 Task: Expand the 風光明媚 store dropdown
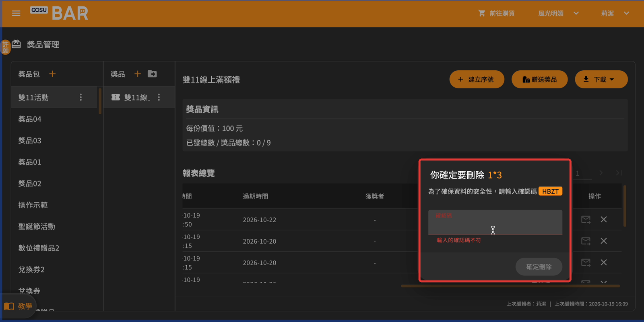(558, 13)
